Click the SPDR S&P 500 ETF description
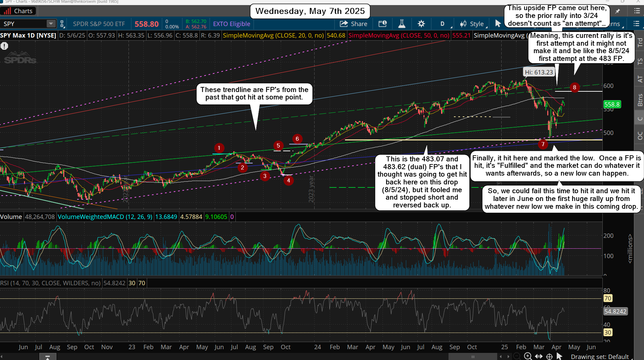This screenshot has height=360, width=644. [x=99, y=24]
